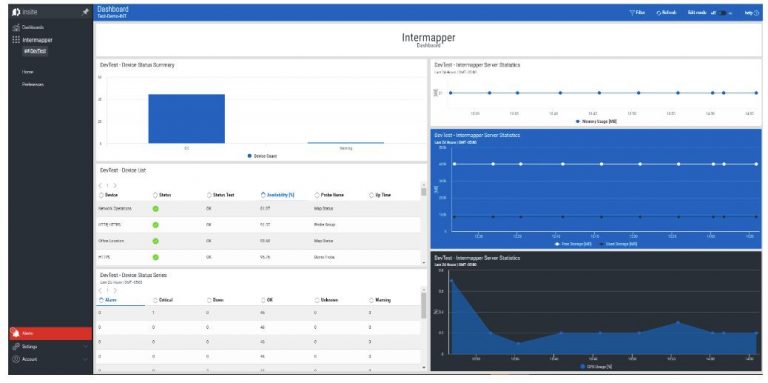Click the sort icon beside Probe Name
The width and height of the screenshot is (768, 383).
coord(317,195)
